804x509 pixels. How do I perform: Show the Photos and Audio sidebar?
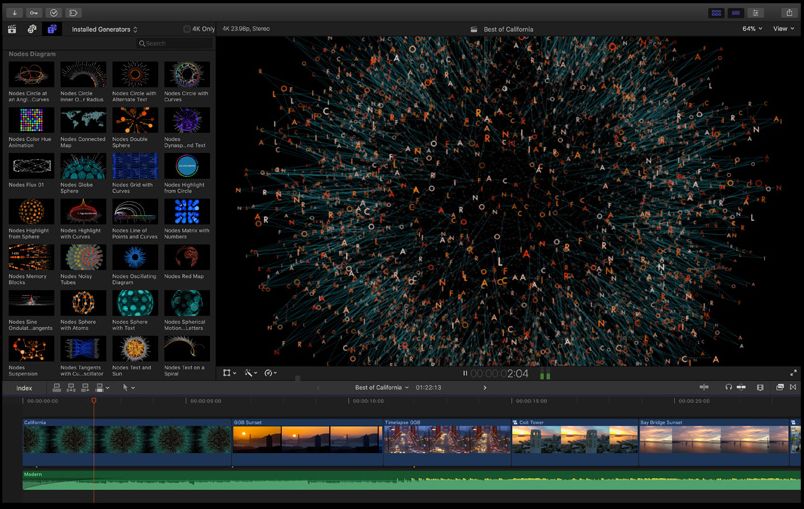[x=33, y=29]
